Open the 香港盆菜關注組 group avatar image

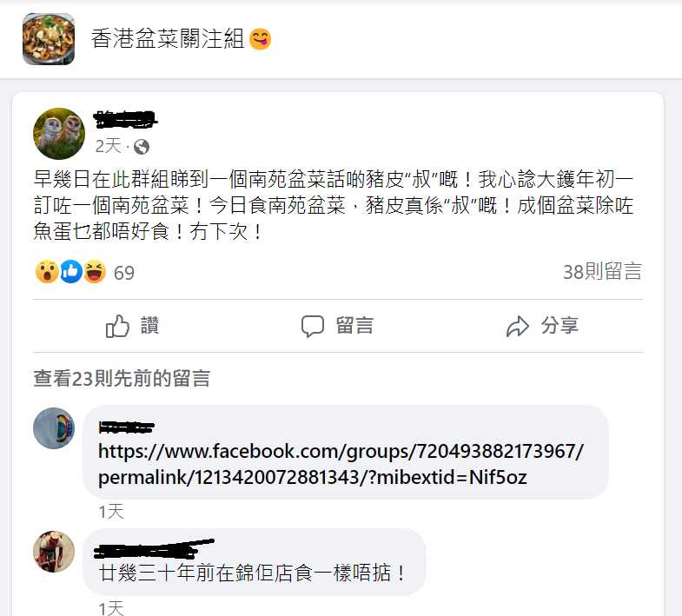click(49, 39)
